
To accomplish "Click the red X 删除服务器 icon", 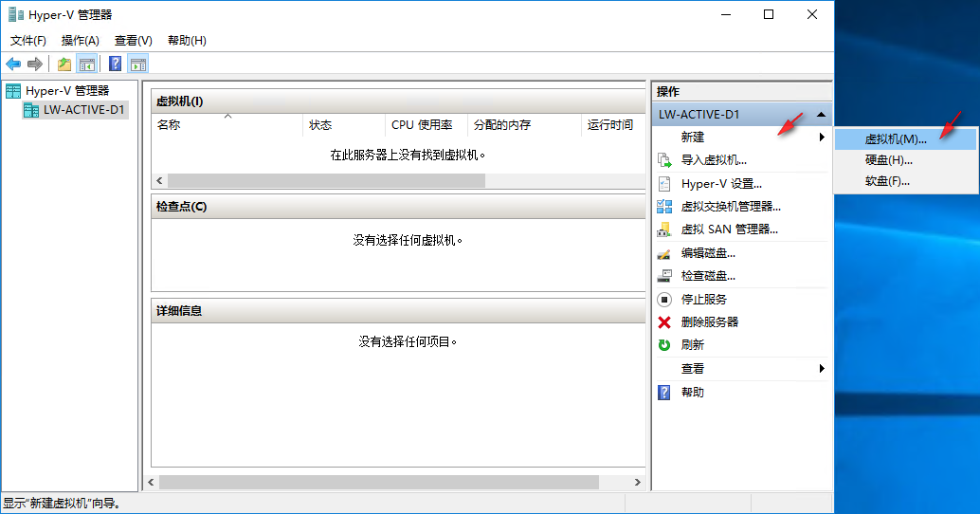I will tap(664, 322).
